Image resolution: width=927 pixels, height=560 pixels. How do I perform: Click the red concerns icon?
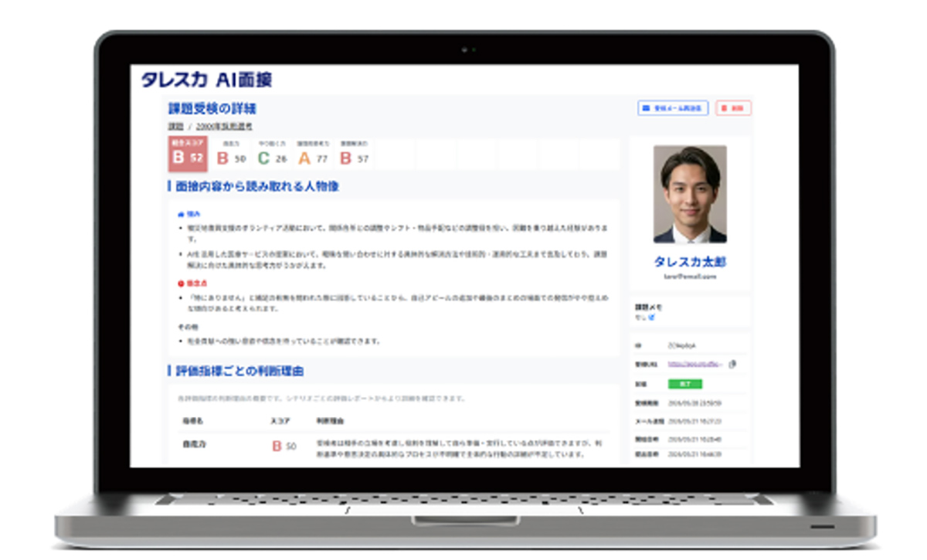point(182,283)
